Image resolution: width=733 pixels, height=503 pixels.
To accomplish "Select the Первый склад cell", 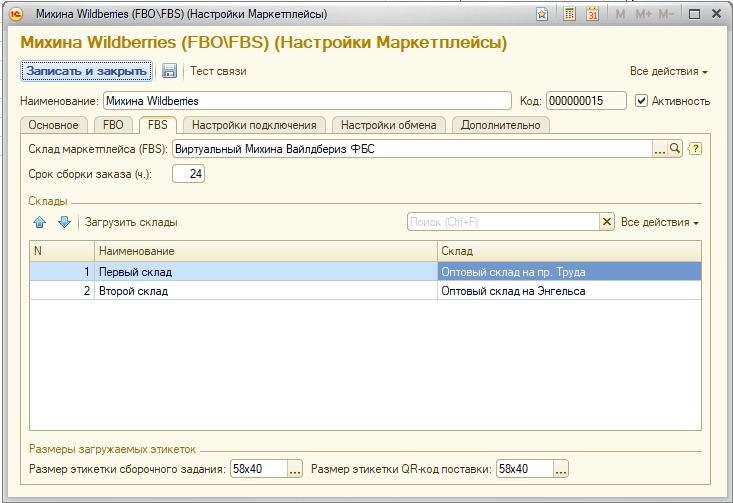I will [x=266, y=272].
